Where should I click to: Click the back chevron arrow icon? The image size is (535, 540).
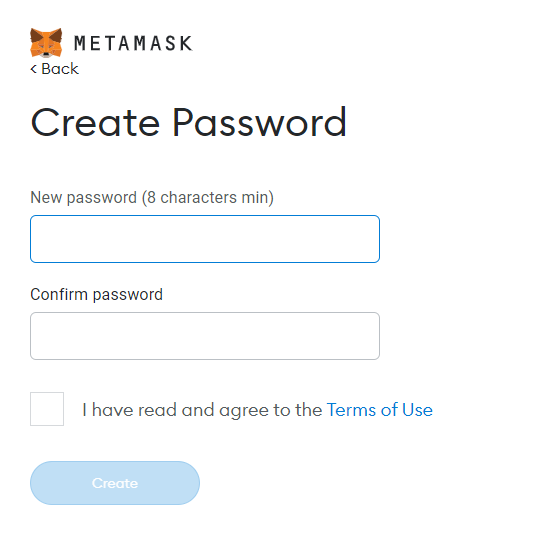pos(33,69)
